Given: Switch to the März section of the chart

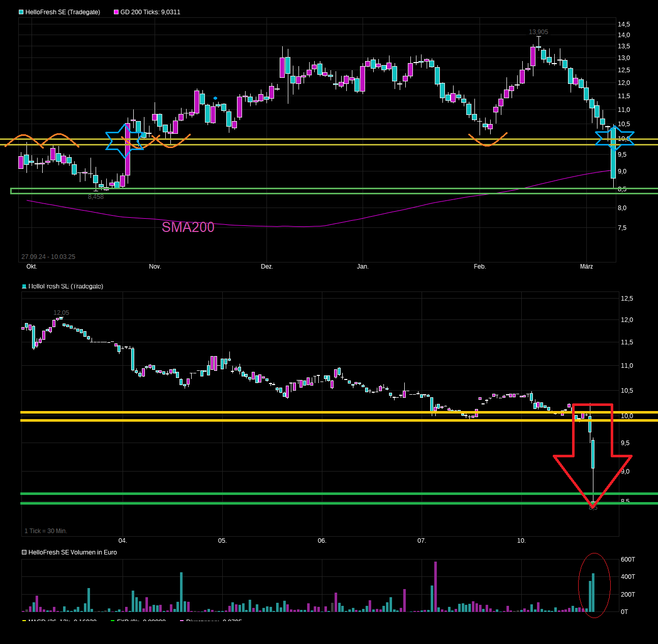Looking at the screenshot, I should [587, 266].
